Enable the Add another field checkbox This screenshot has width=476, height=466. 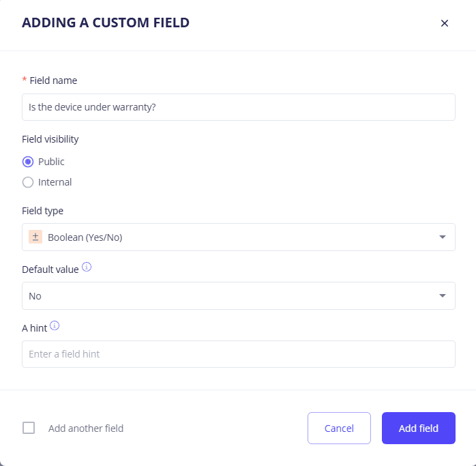(29, 428)
